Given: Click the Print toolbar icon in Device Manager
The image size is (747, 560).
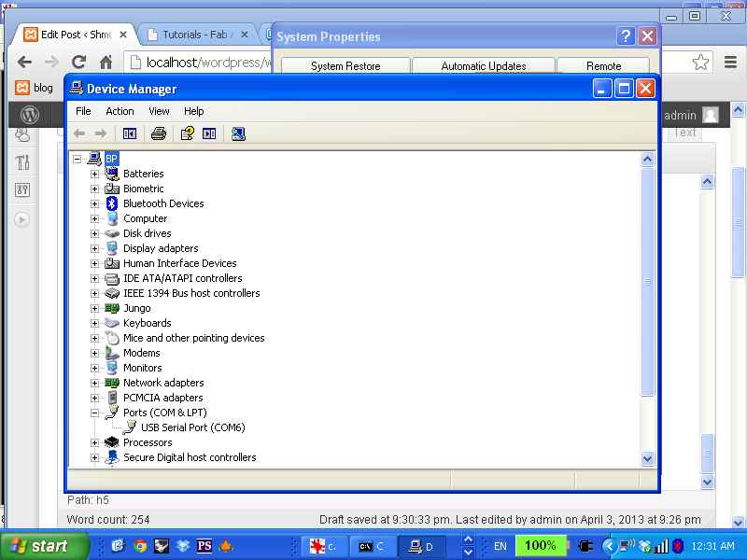Looking at the screenshot, I should click(x=159, y=133).
